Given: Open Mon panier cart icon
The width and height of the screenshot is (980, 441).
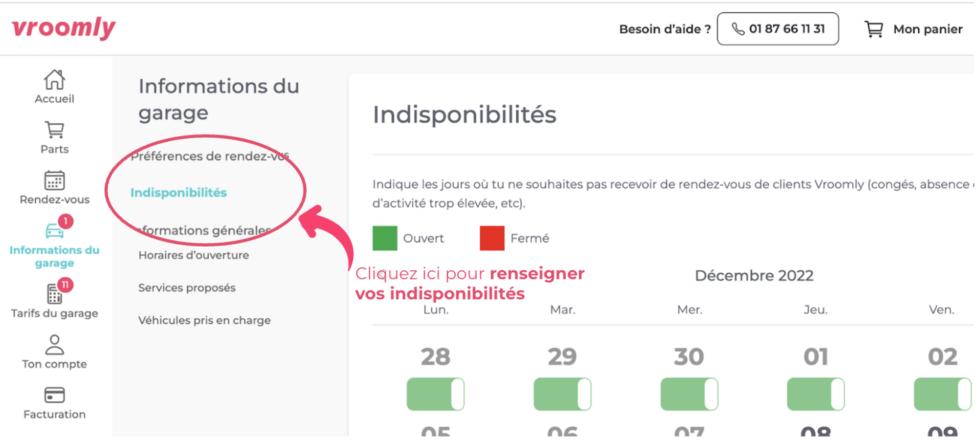Looking at the screenshot, I should coord(874,29).
